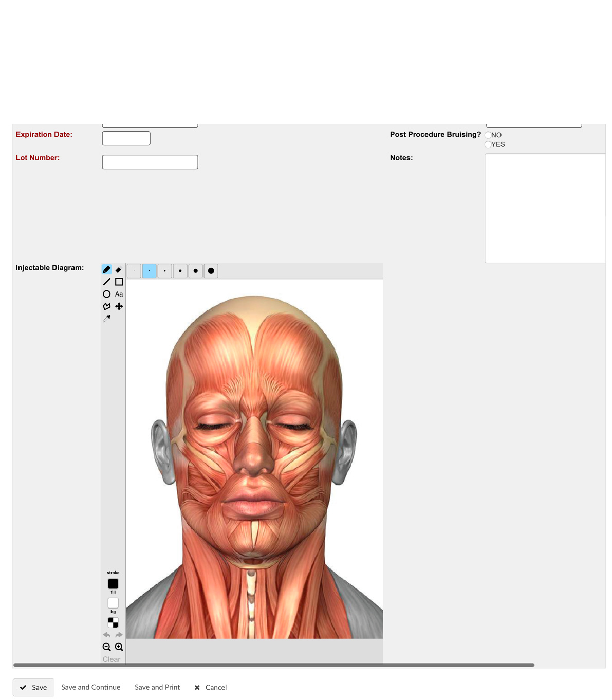Click the 'Expiration Date:' label
Viewport: 612px width, 700px height.
(44, 134)
